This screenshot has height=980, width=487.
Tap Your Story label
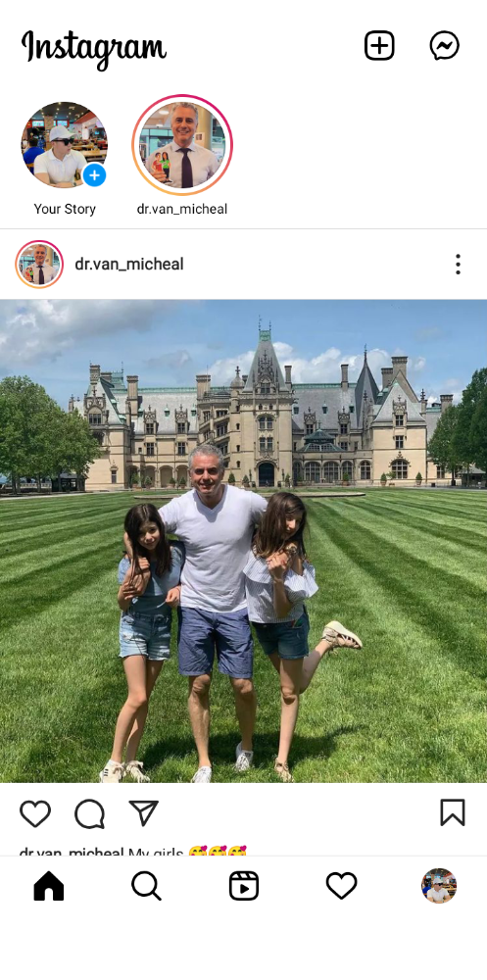(x=65, y=210)
